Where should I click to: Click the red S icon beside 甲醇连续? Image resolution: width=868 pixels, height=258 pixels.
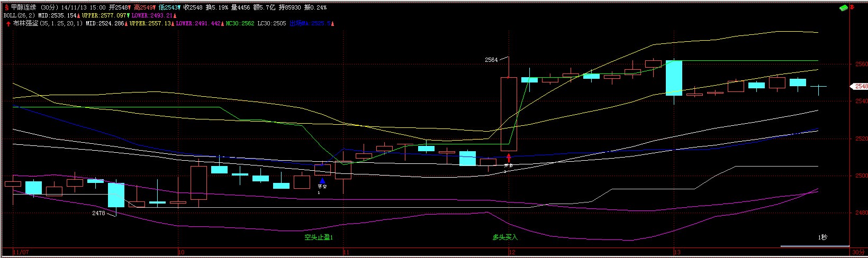(x=6, y=8)
